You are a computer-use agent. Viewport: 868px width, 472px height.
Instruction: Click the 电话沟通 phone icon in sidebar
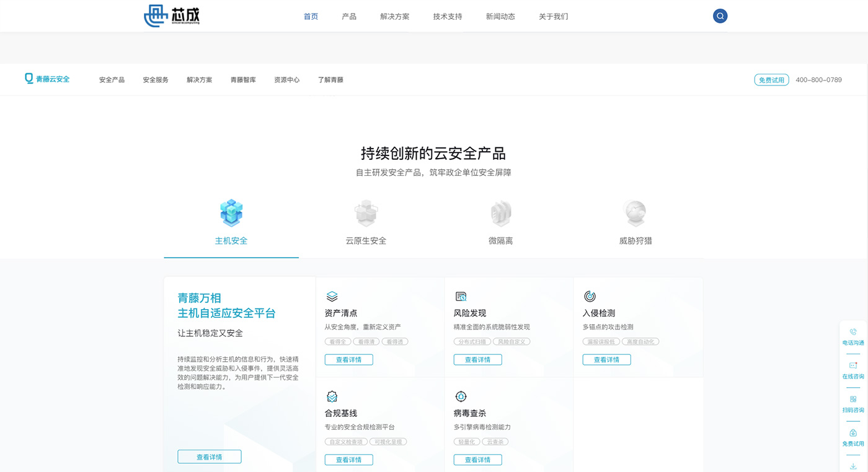pos(853,332)
